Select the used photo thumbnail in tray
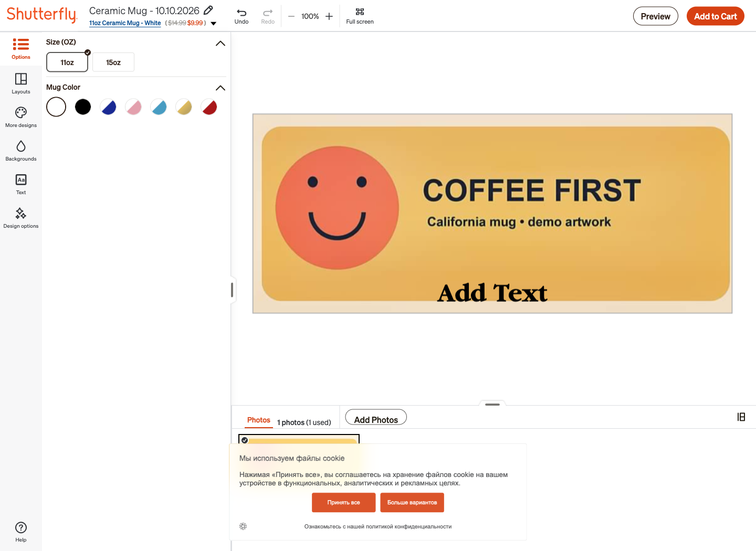 [x=299, y=439]
